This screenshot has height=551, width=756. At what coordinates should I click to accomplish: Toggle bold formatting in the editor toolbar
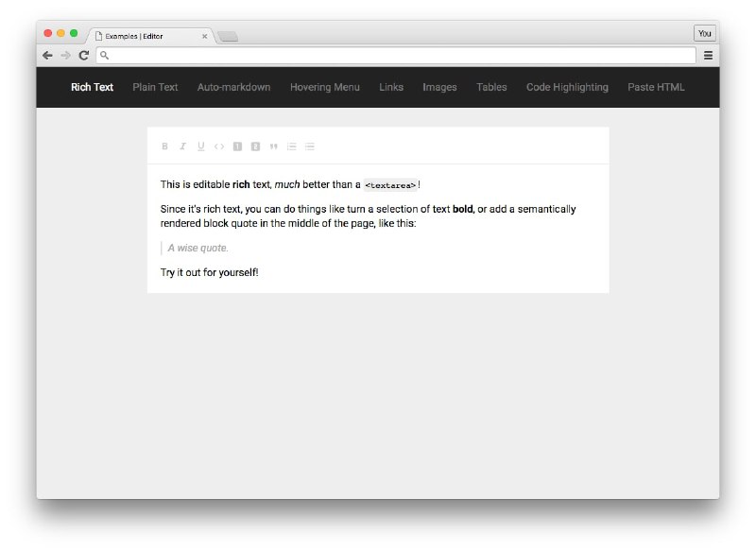(164, 146)
